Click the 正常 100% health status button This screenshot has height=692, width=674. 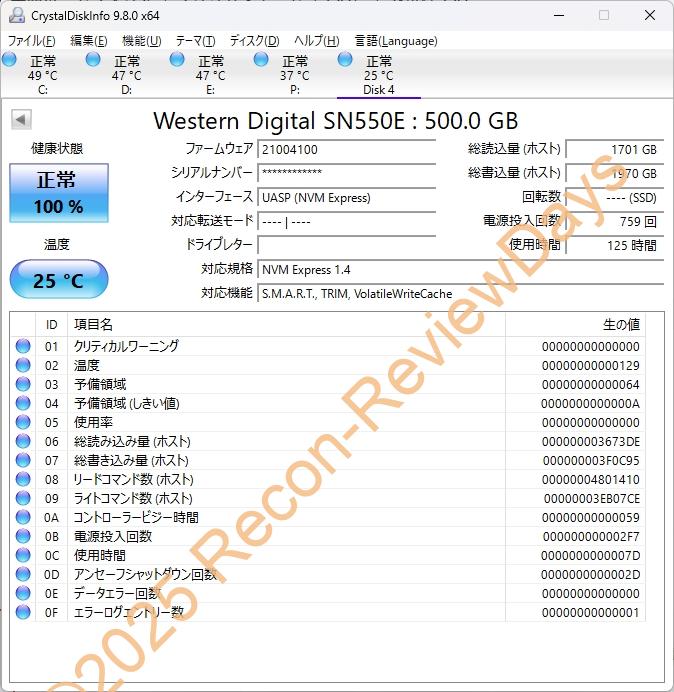tap(59, 193)
